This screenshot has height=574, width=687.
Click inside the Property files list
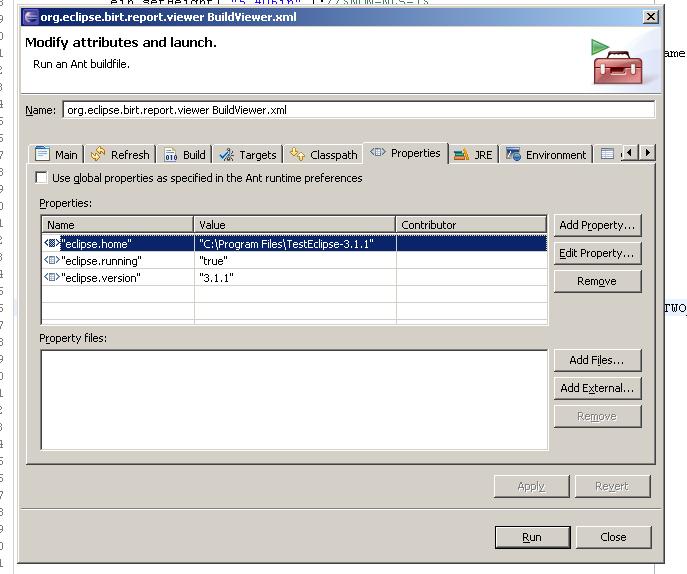[x=294, y=400]
